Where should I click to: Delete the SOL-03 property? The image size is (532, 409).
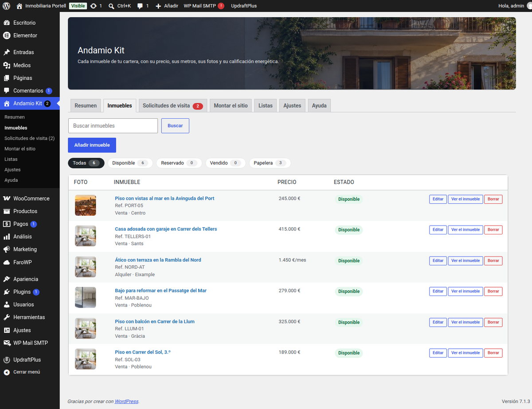tap(493, 353)
